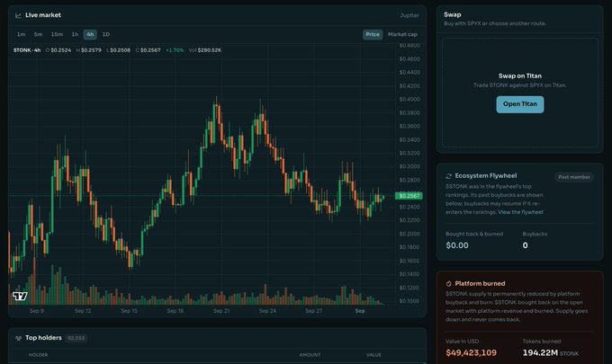Click the Open Titan button
Image resolution: width=612 pixels, height=364 pixels.
tap(520, 104)
